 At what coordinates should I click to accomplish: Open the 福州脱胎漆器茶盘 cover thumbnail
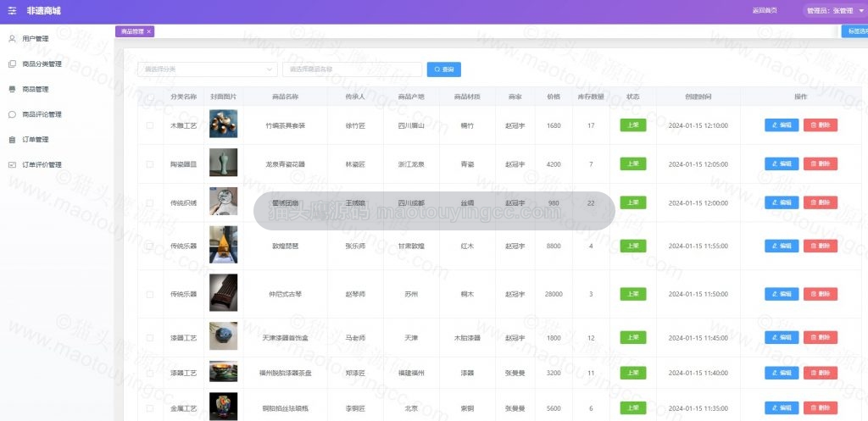coord(223,371)
